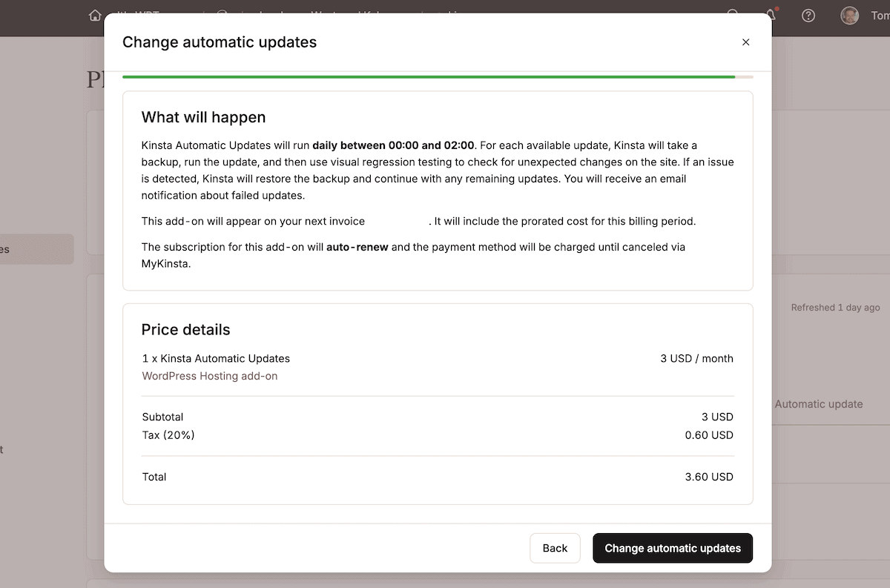The image size is (890, 588).
Task: Click the "3 USD / month" price
Action: click(x=696, y=358)
